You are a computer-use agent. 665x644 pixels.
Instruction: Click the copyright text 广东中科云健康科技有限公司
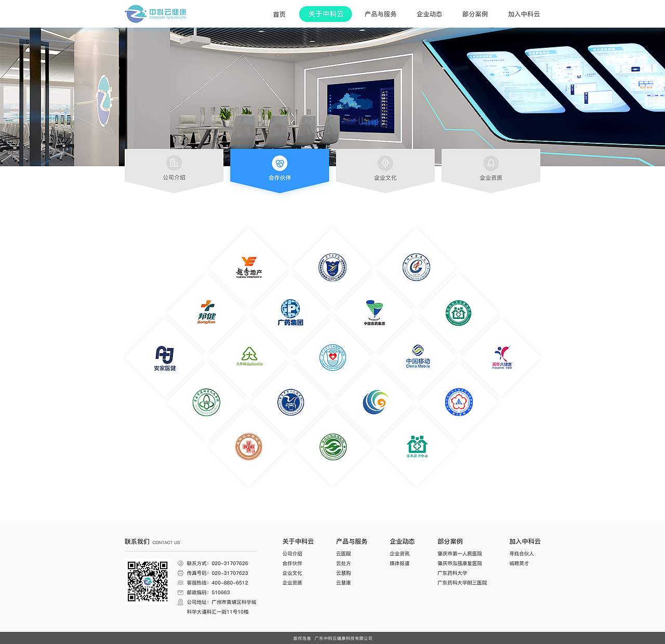[343, 638]
